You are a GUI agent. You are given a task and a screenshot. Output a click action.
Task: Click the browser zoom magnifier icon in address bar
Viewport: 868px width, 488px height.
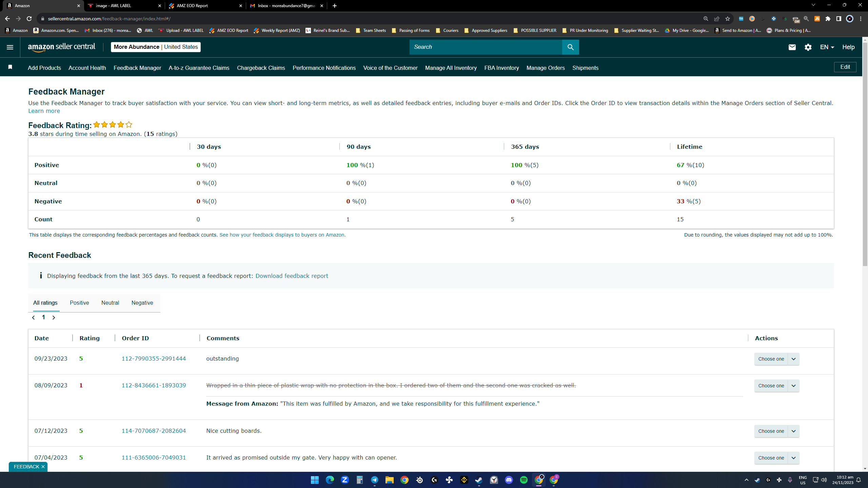coord(706,19)
